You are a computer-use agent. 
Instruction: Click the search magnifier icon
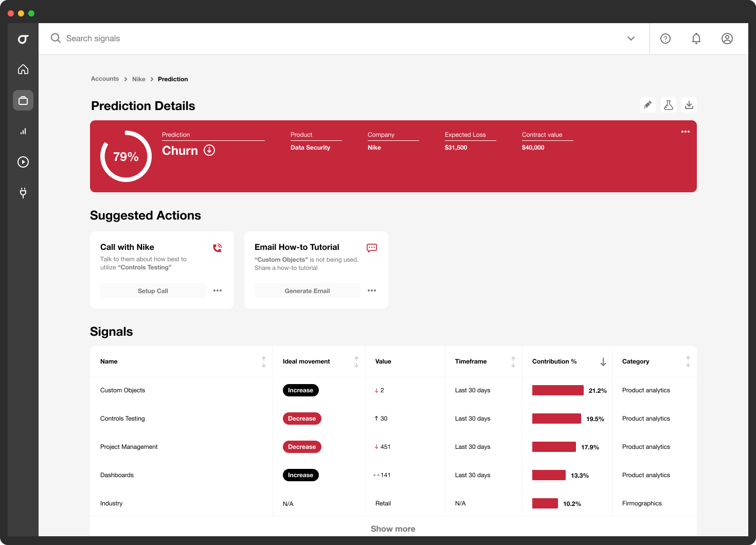pos(56,38)
